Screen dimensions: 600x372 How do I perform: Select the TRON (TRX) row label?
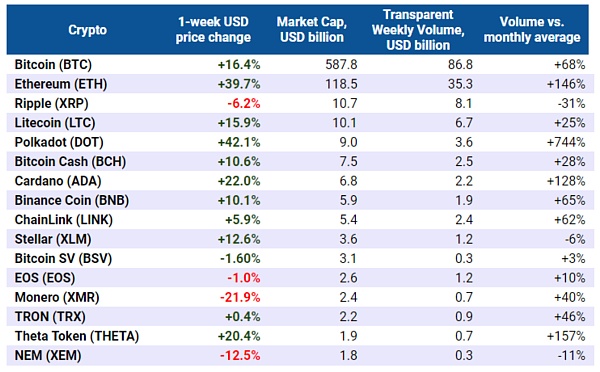point(50,317)
